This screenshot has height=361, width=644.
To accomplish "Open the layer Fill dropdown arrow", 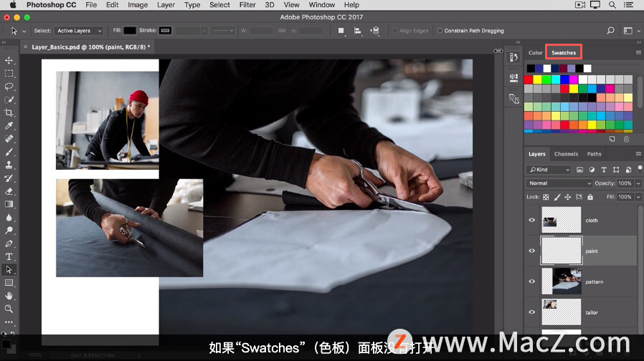I will (x=638, y=197).
